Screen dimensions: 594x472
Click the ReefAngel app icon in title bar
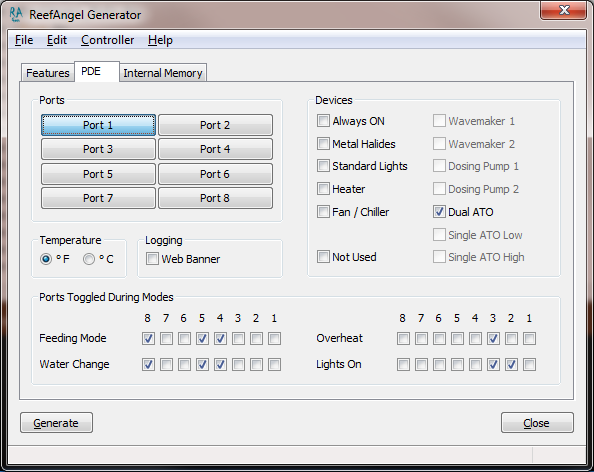16,14
